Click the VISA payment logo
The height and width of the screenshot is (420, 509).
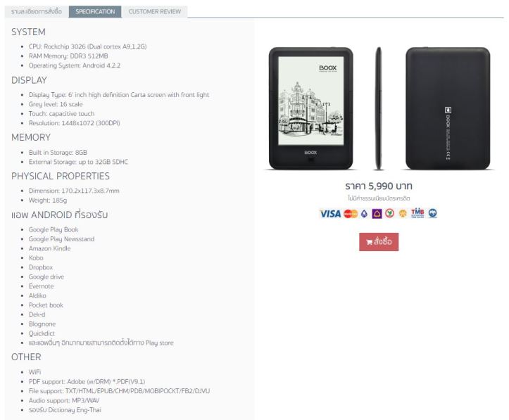point(330,214)
